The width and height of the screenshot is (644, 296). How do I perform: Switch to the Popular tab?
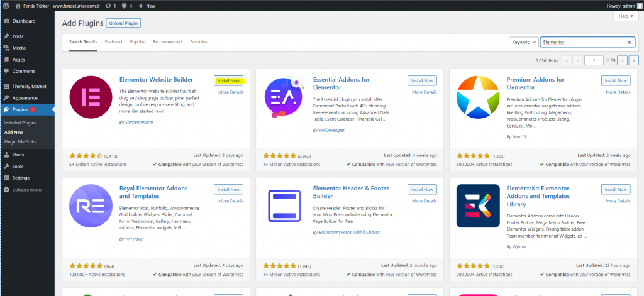coord(138,42)
